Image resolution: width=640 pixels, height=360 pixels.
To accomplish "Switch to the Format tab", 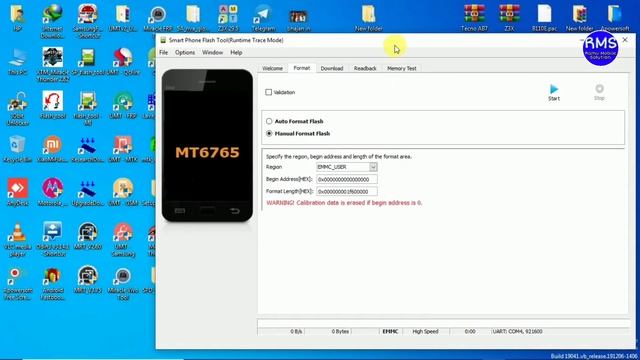I will [x=302, y=68].
